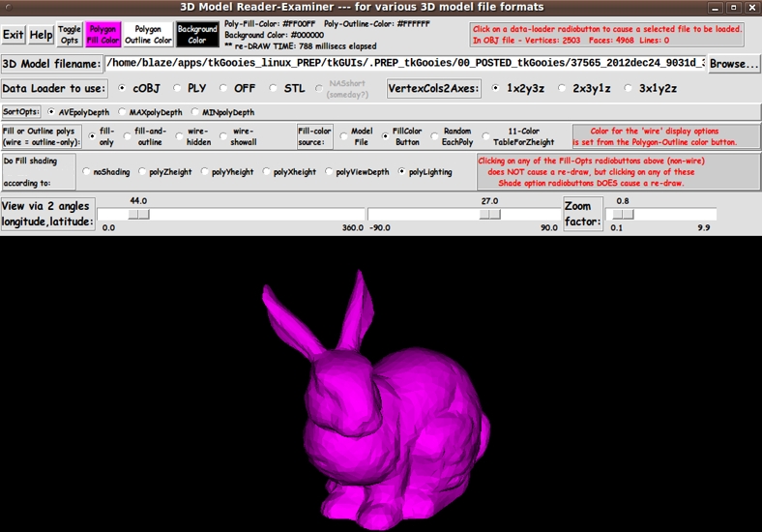Click the Browse... button
Screen dimensions: 762x532
(734, 64)
